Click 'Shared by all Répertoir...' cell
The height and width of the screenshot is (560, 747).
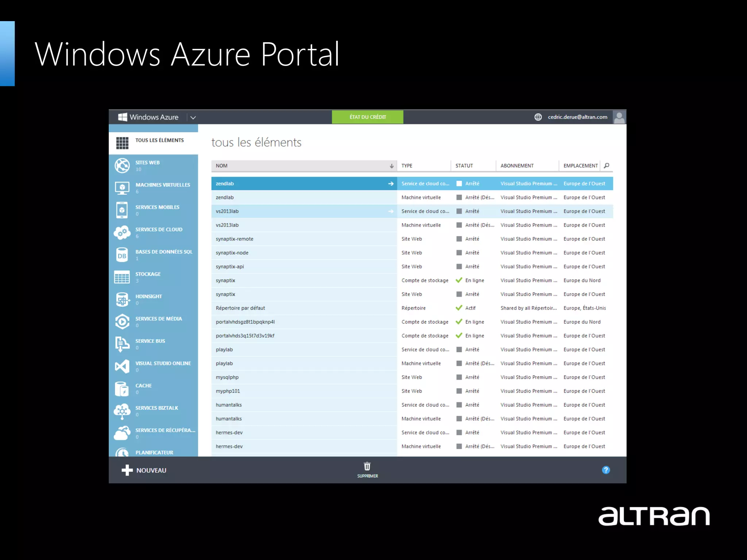pos(529,308)
